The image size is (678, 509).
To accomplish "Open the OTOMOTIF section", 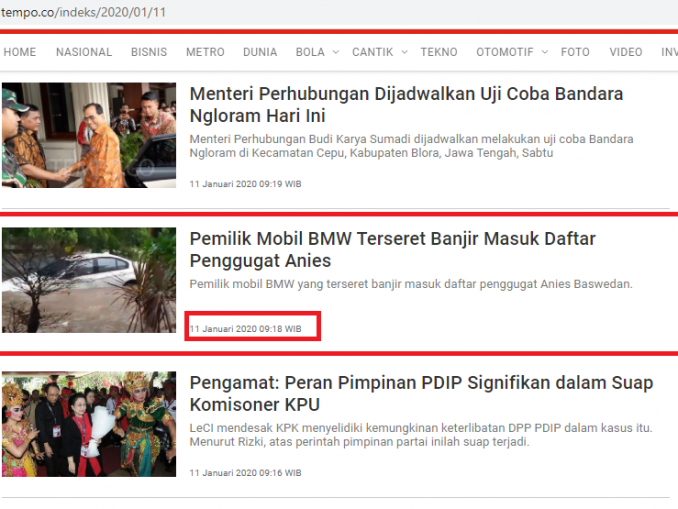I will point(505,52).
